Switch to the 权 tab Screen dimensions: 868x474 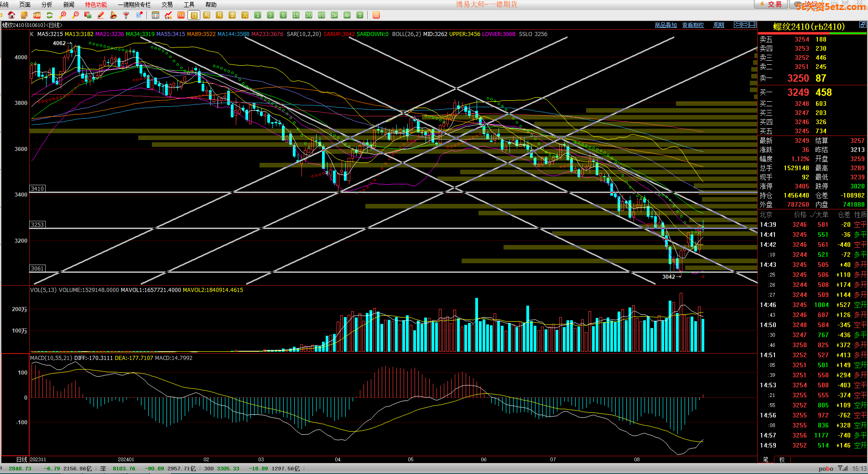tap(782, 459)
